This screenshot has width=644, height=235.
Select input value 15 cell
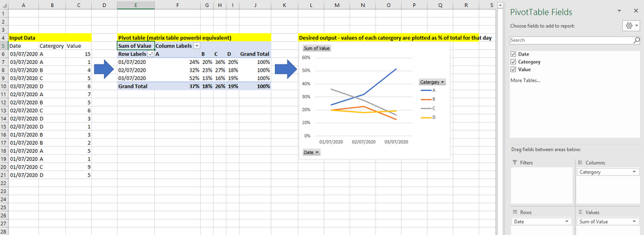click(78, 54)
